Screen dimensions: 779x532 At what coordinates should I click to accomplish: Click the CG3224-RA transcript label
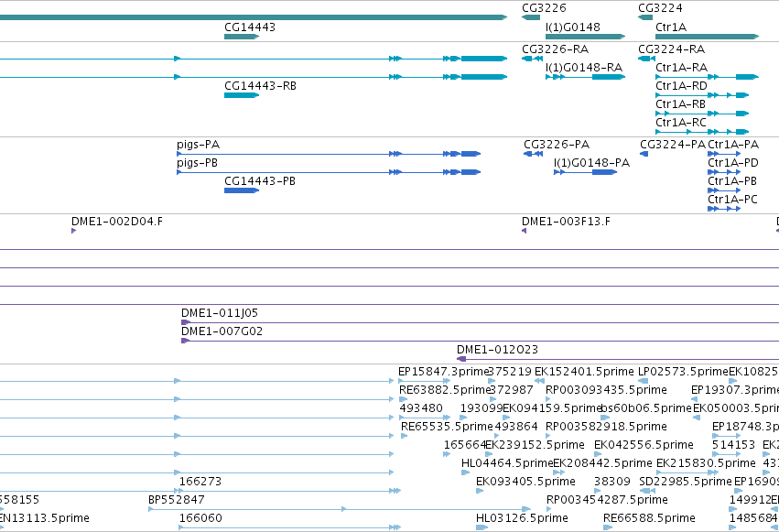click(672, 49)
